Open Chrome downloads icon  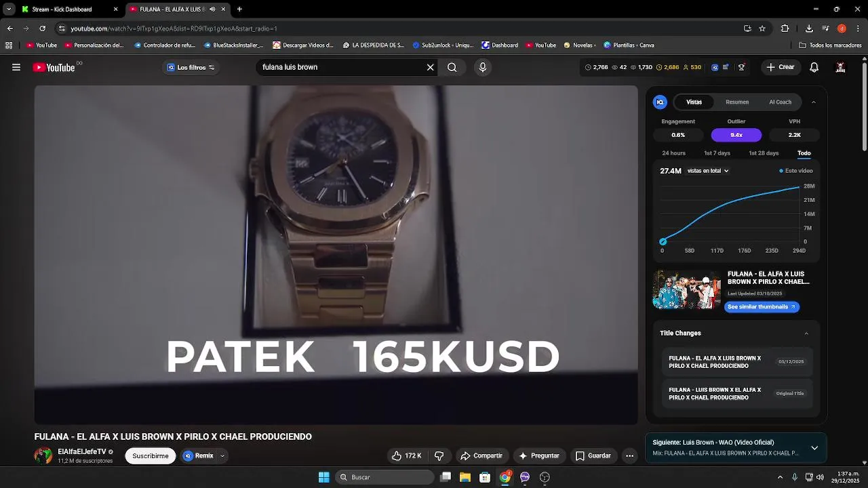(x=809, y=28)
